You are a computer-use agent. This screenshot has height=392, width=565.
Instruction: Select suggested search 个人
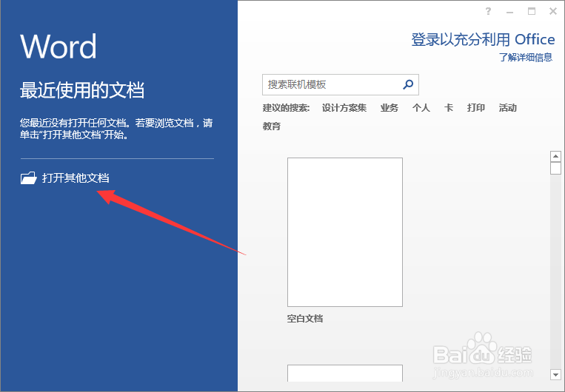(x=421, y=108)
